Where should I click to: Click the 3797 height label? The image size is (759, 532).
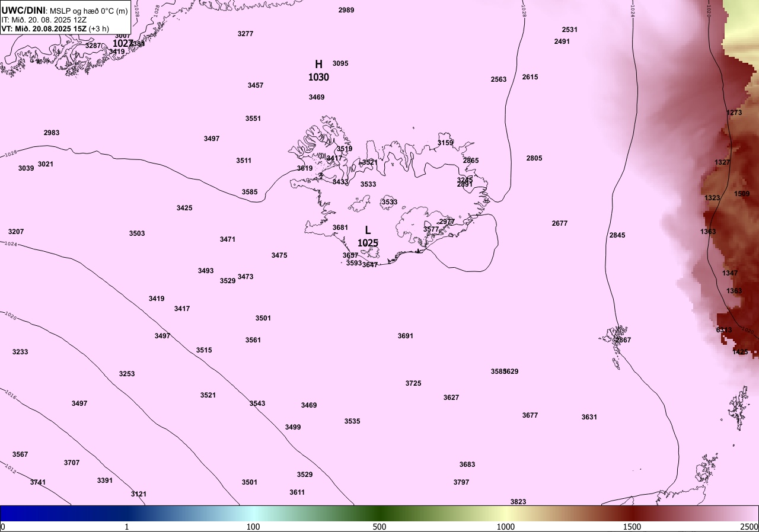(461, 482)
